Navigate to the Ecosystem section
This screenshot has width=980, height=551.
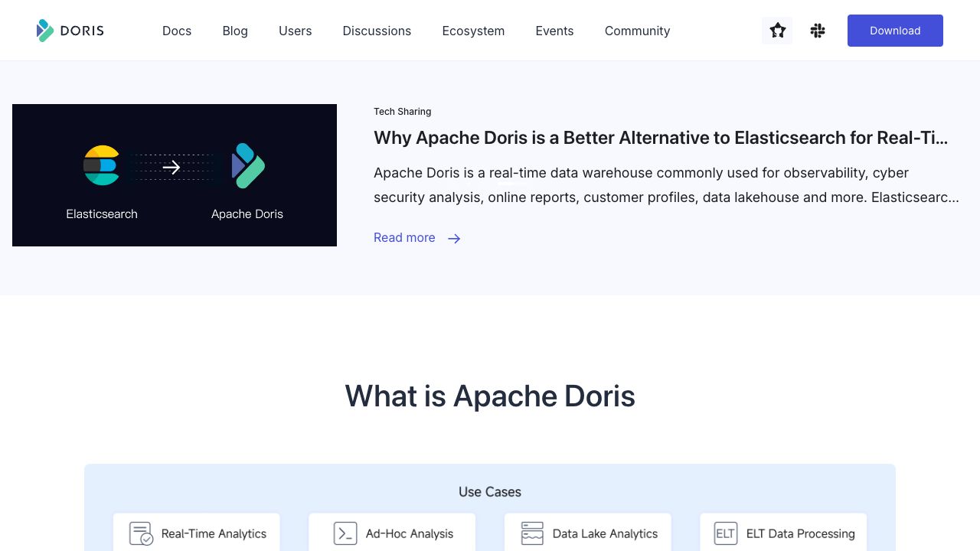coord(473,31)
